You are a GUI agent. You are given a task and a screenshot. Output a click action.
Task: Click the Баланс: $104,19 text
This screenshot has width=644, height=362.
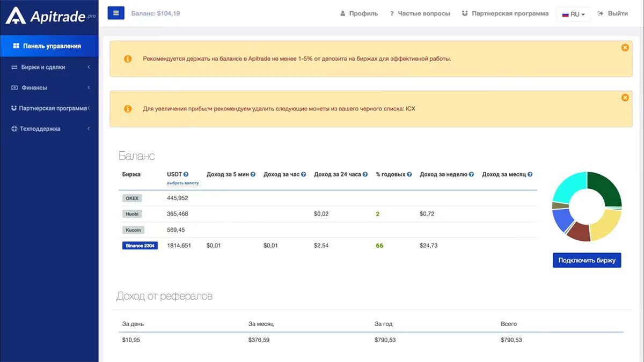(x=156, y=13)
